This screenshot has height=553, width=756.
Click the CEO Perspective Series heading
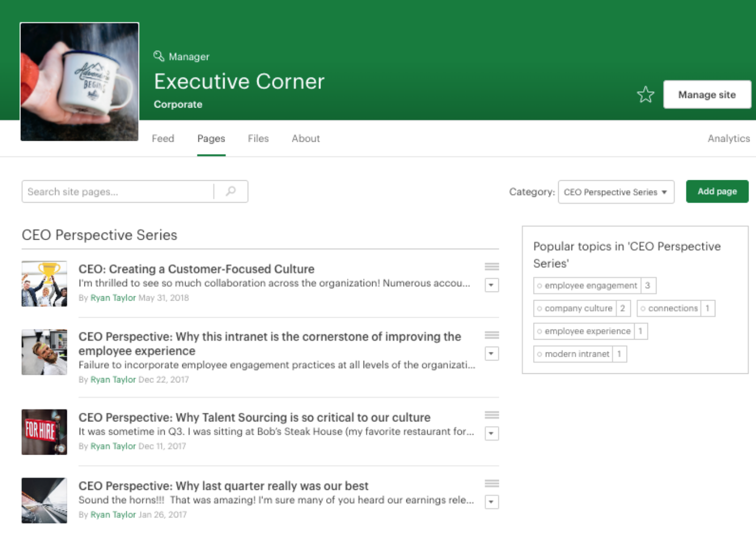coord(99,235)
